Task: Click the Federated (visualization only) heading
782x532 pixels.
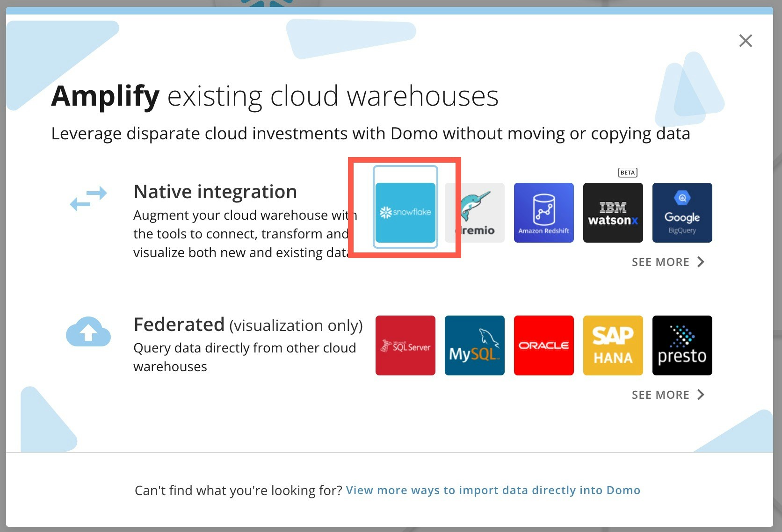Action: point(248,325)
